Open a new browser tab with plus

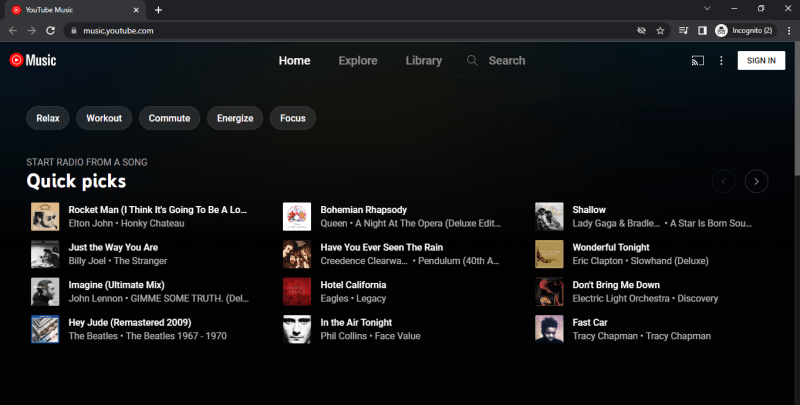(x=158, y=10)
